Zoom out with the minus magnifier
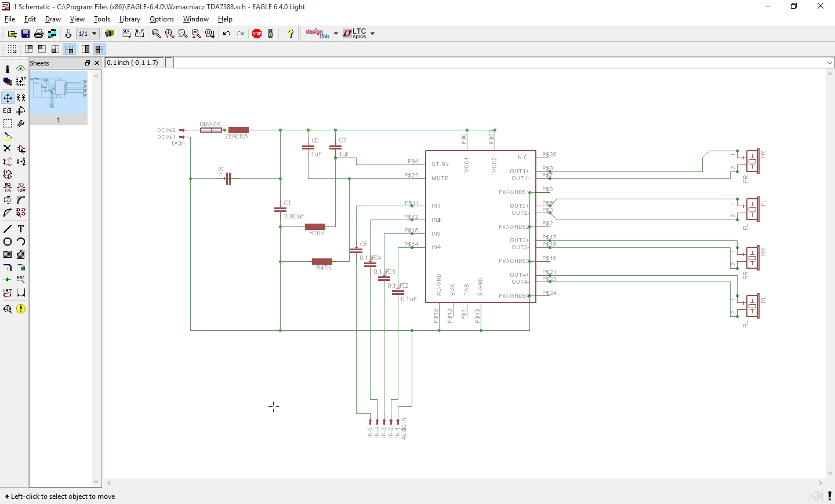 [183, 34]
